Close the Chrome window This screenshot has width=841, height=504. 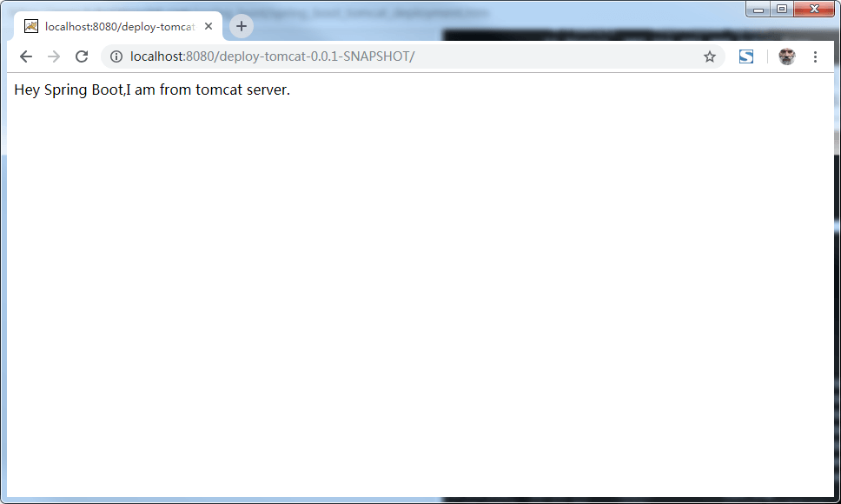pos(815,10)
